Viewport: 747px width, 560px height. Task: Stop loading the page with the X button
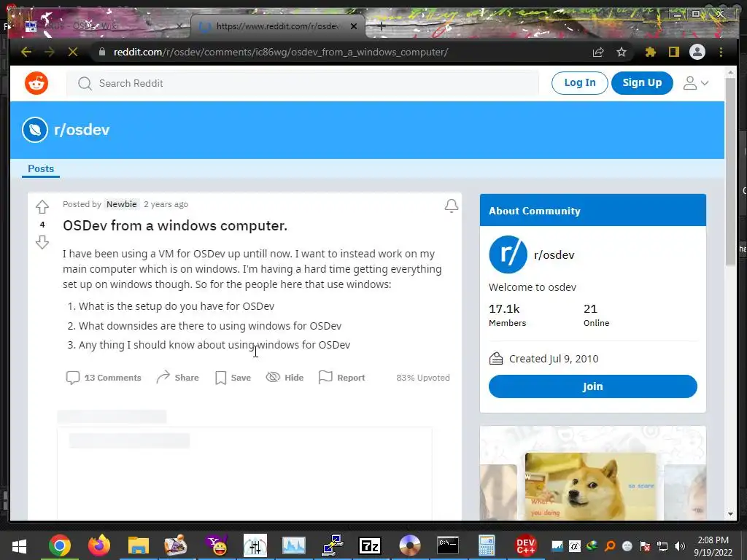coord(73,52)
